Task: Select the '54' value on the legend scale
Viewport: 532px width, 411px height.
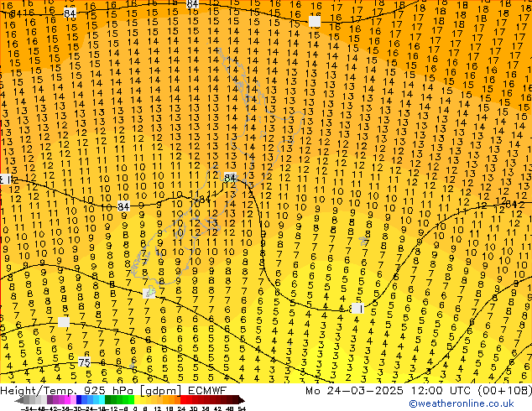Action: [x=242, y=408]
